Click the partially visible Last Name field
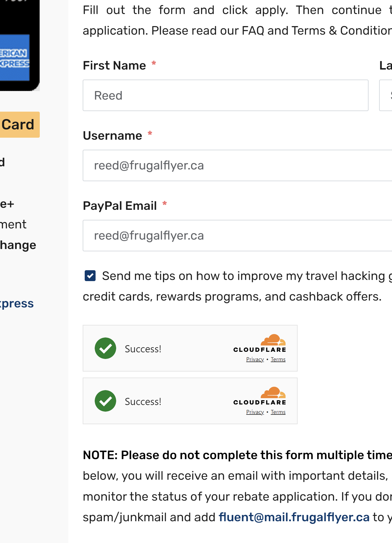The height and width of the screenshot is (543, 392). click(x=386, y=95)
